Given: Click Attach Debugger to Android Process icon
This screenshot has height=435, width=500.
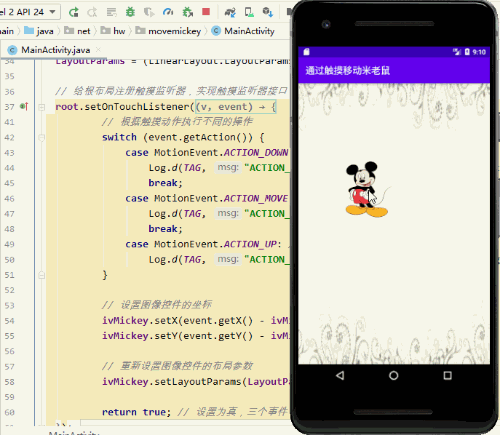Looking at the screenshot, I should click(x=188, y=12).
